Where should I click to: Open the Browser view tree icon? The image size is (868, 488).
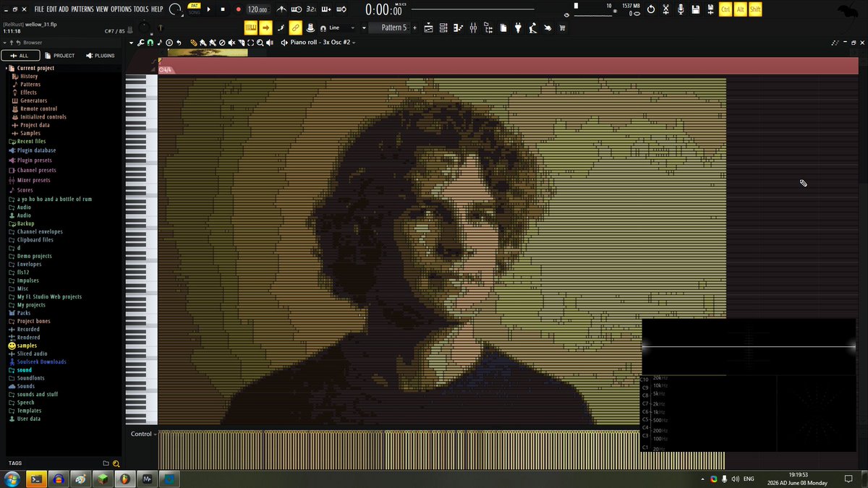pyautogui.click(x=488, y=28)
